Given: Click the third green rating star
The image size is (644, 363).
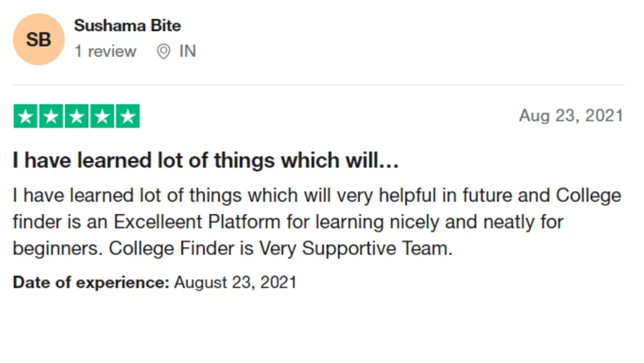Looking at the screenshot, I should (76, 116).
